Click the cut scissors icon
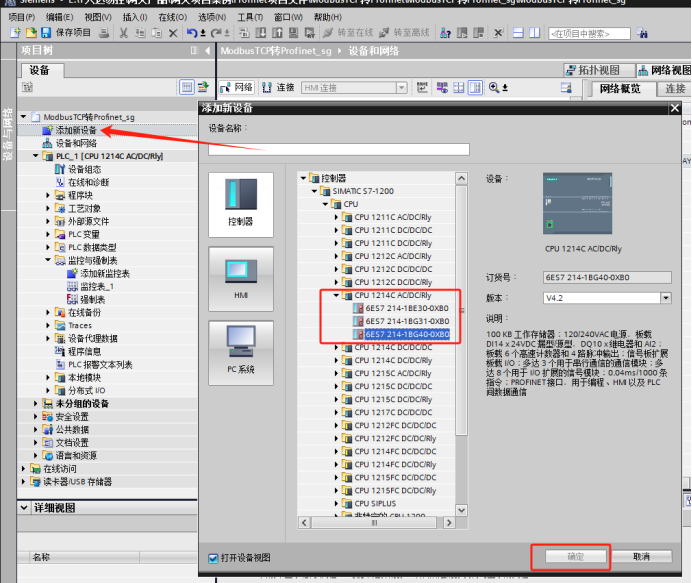Viewport: 692px width, 583px height. (x=124, y=33)
